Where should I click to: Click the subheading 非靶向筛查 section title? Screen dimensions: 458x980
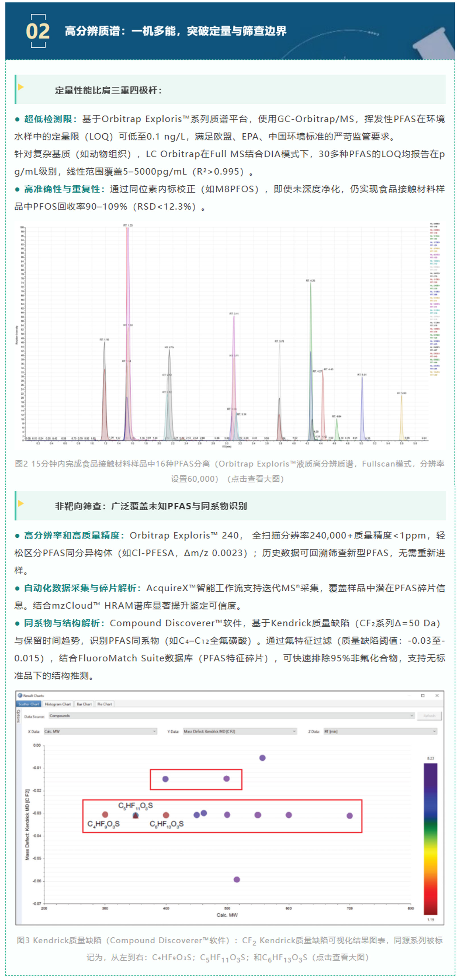[x=151, y=506]
